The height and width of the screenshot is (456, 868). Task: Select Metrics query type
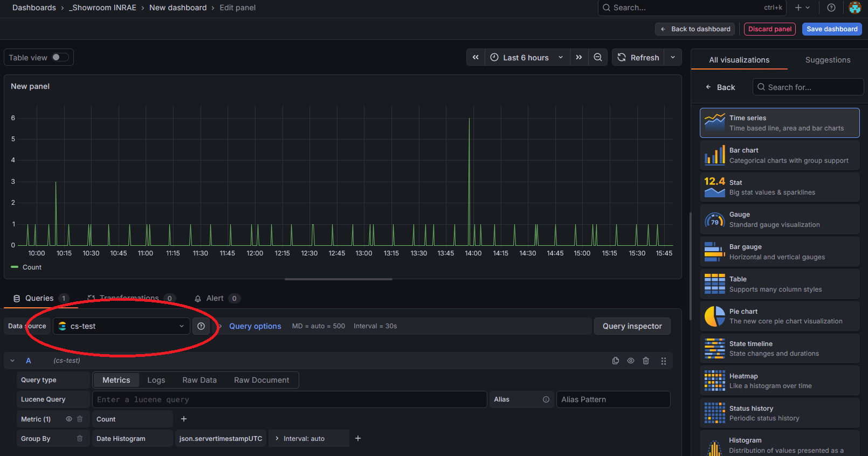116,380
